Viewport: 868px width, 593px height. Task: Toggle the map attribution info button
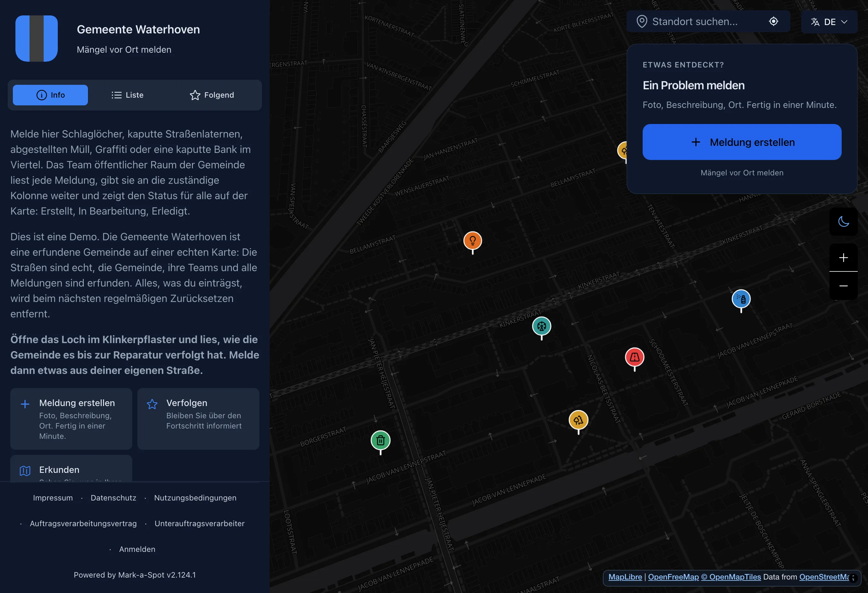[x=853, y=578]
